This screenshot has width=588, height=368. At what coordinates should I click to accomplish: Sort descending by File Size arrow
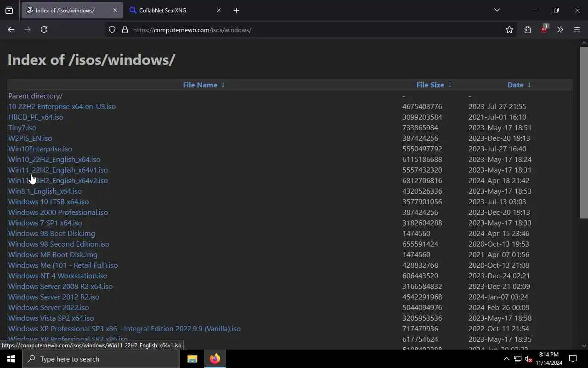click(x=450, y=85)
